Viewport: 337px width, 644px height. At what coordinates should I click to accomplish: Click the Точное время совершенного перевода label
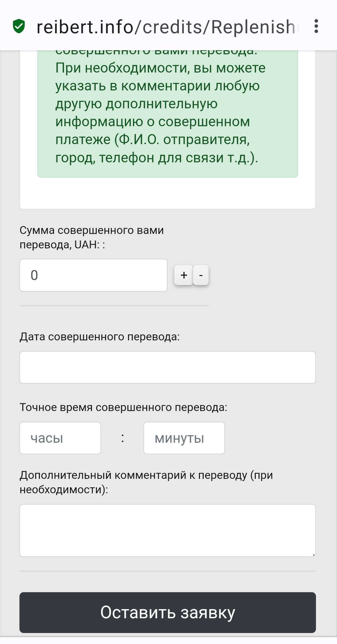pos(123,407)
